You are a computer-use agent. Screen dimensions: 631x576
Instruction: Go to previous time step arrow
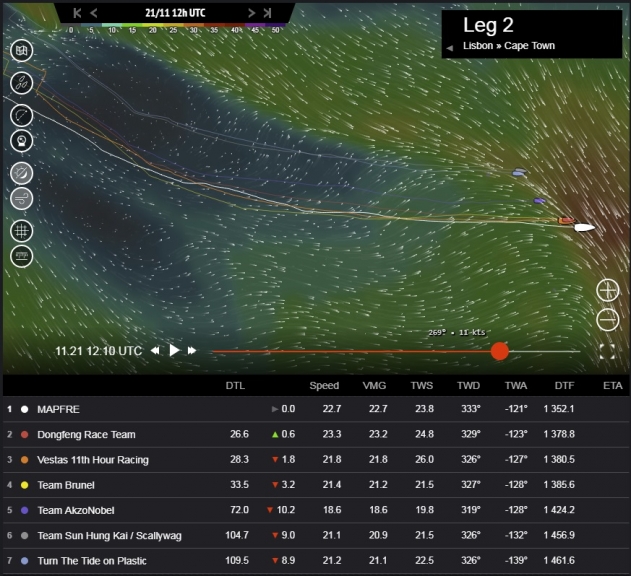tap(94, 13)
